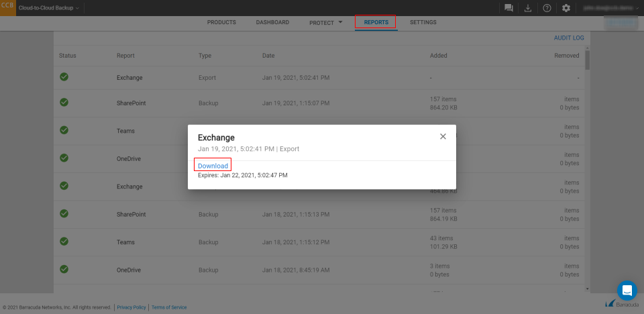The height and width of the screenshot is (314, 644).
Task: Click the Status column header
Action: pos(68,56)
